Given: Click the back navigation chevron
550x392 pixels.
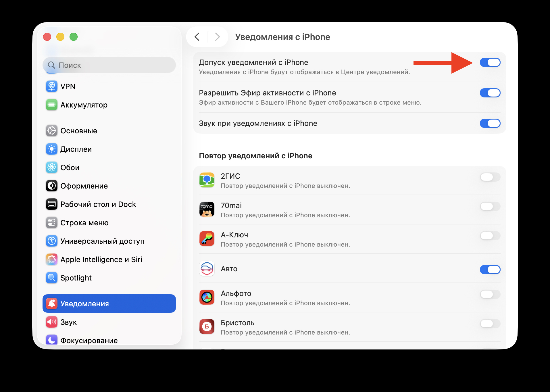Looking at the screenshot, I should 197,37.
